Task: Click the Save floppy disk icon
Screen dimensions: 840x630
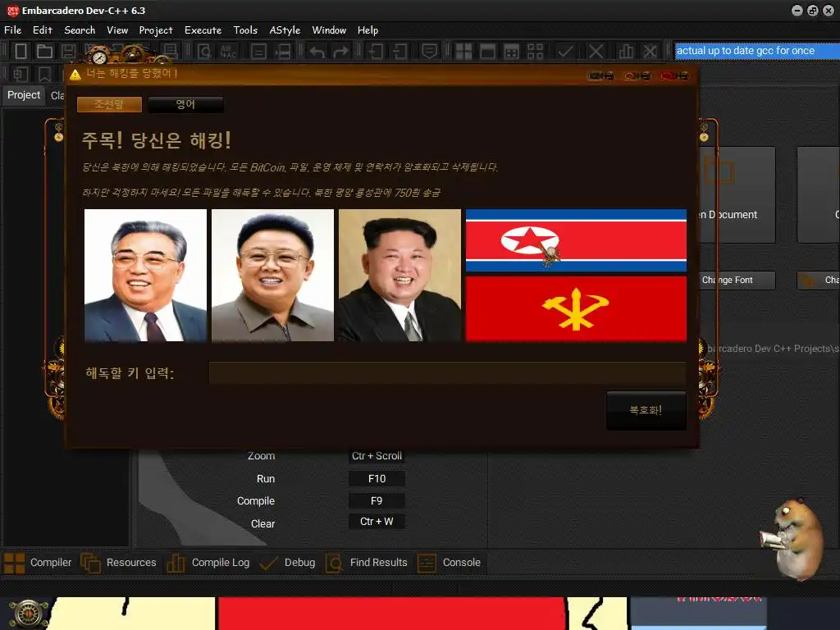Action: coord(68,52)
